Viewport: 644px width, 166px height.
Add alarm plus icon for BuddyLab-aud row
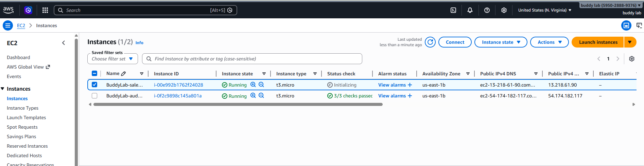[410, 96]
